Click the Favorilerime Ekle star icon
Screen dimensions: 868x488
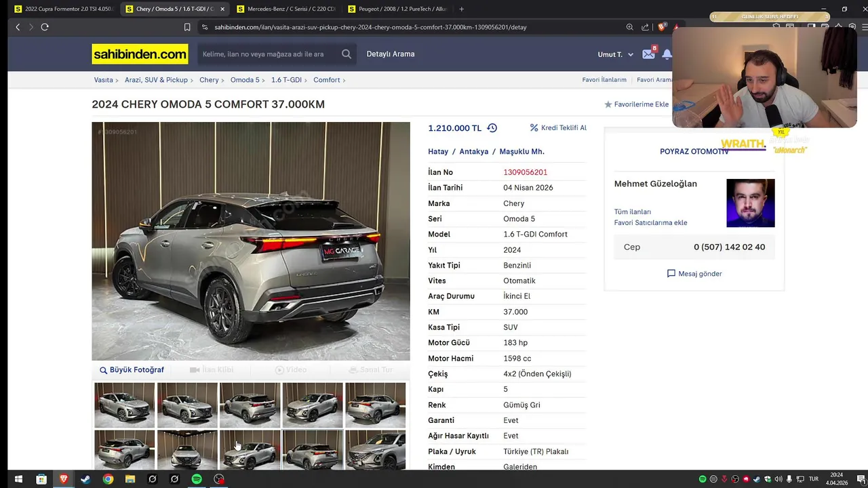[x=608, y=104]
